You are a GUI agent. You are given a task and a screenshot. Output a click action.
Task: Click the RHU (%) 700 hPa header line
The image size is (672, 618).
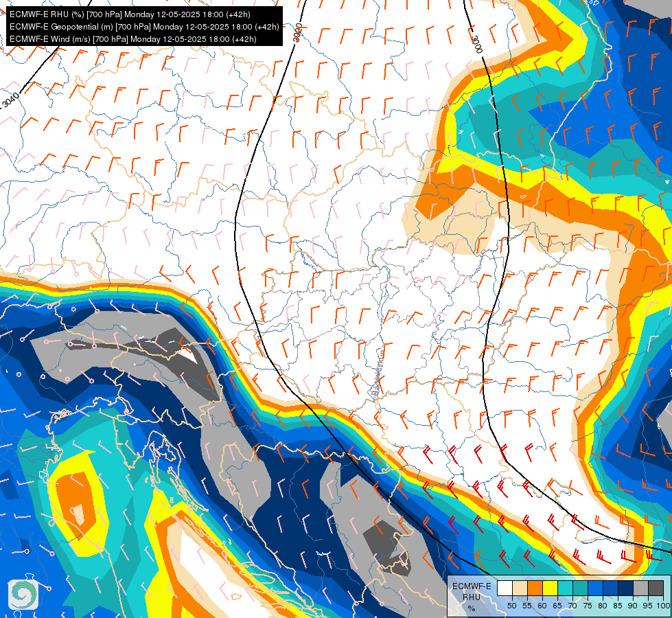click(x=130, y=14)
